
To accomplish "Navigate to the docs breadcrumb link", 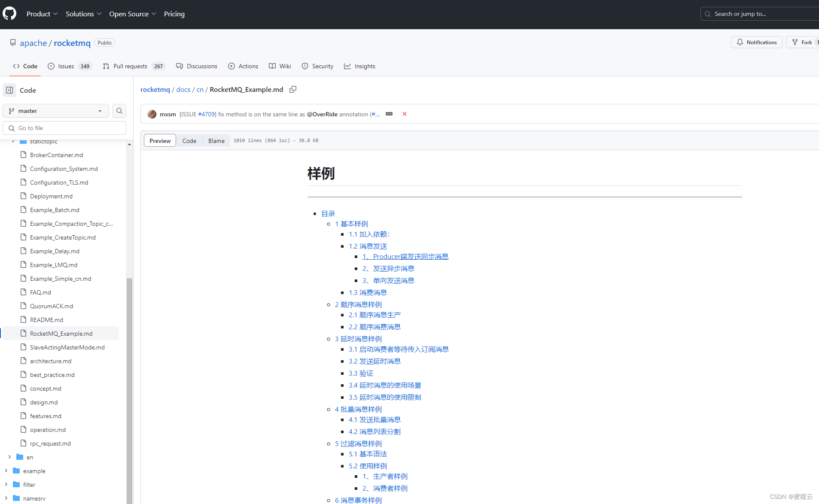I will [x=183, y=89].
